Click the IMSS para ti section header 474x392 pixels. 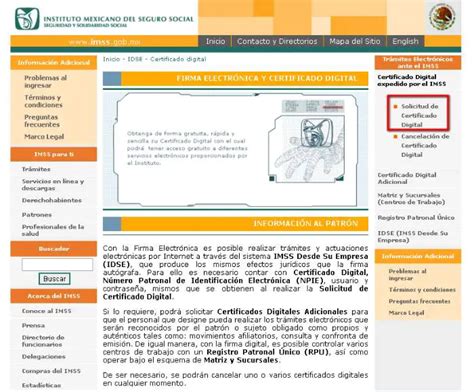pos(54,155)
